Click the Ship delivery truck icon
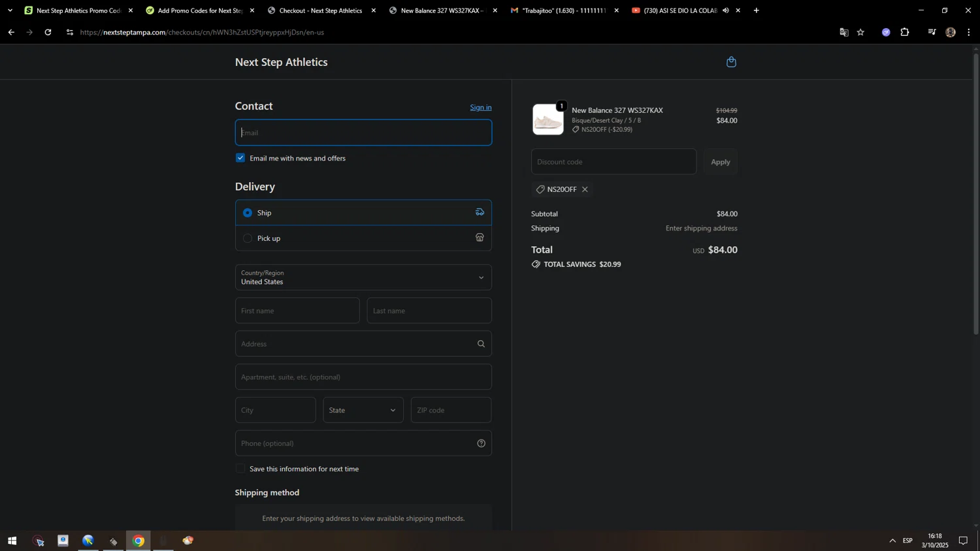 coord(480,212)
